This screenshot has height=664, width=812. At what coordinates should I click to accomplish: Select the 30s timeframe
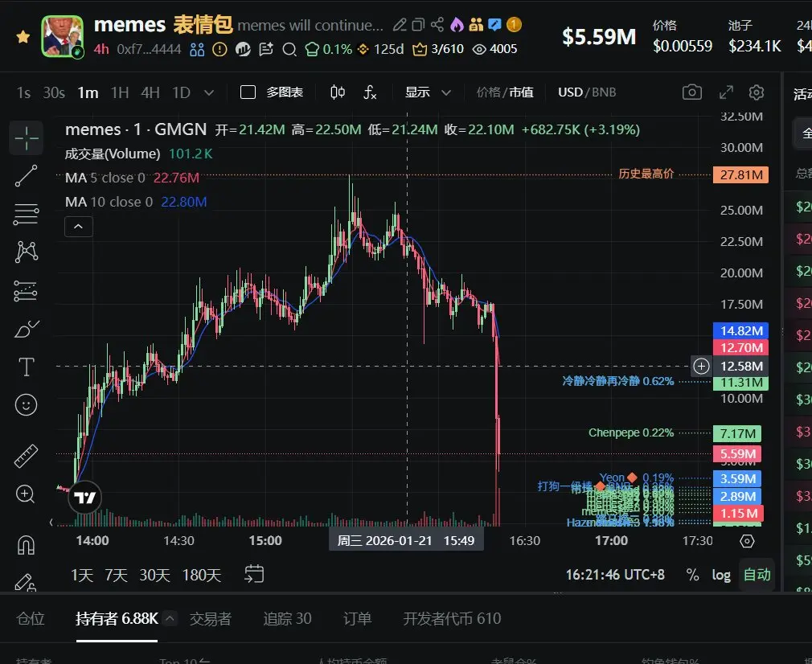pos(54,92)
